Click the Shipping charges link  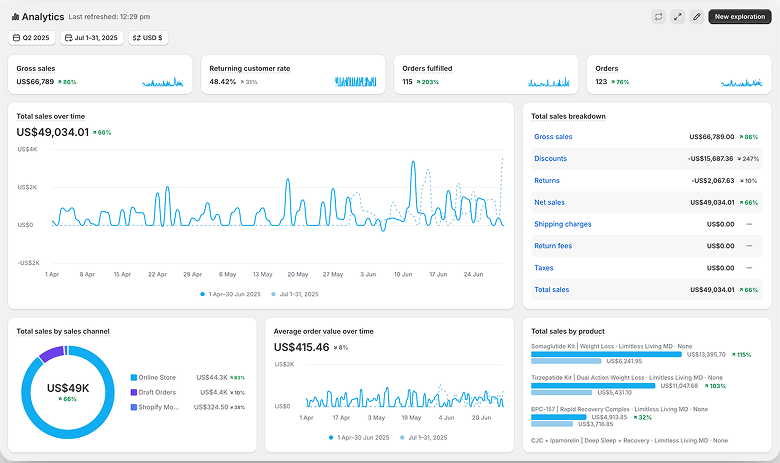[563, 224]
